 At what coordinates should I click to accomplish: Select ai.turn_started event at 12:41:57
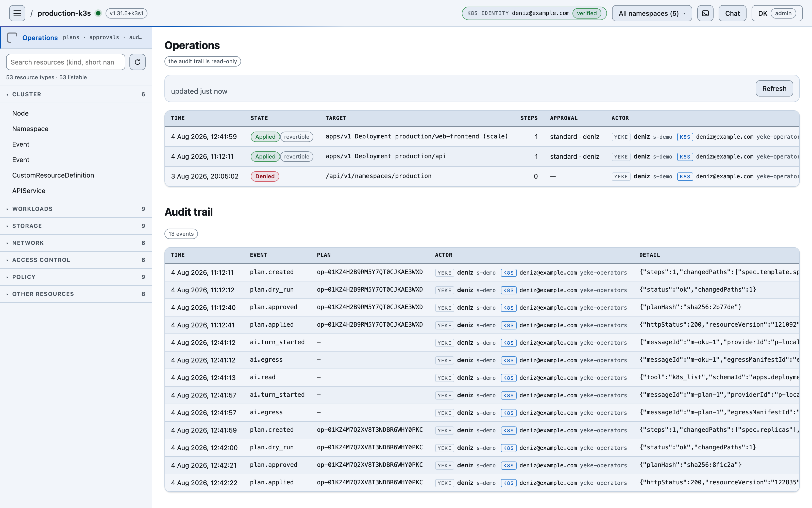(277, 395)
